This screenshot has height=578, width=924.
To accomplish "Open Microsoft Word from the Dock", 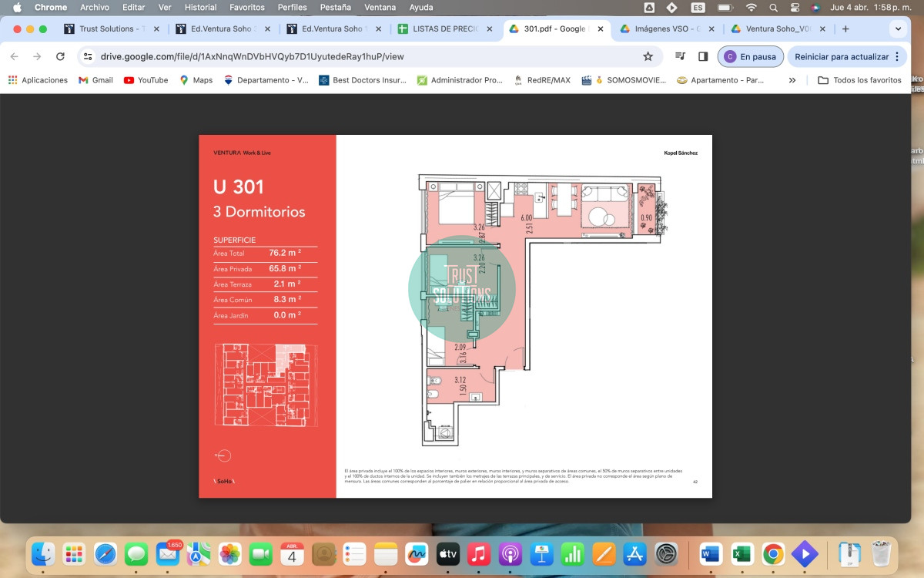I will (711, 553).
